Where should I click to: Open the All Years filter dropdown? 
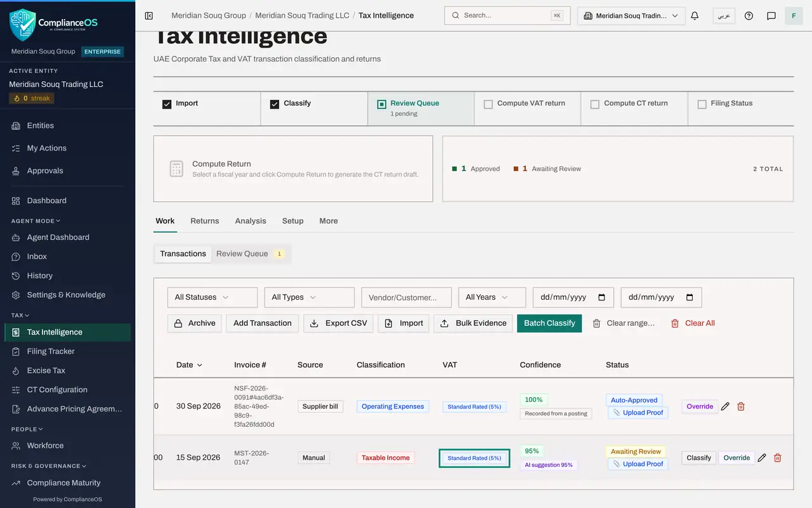point(492,297)
